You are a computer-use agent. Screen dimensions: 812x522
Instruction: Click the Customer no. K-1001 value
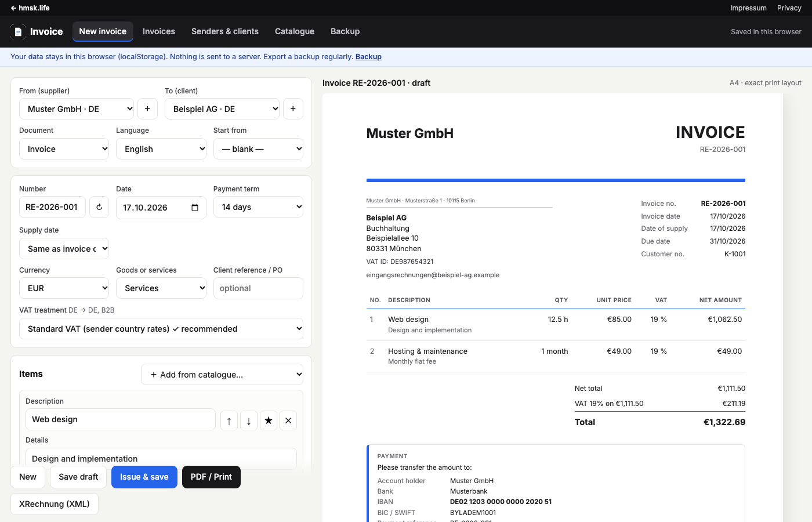(735, 254)
